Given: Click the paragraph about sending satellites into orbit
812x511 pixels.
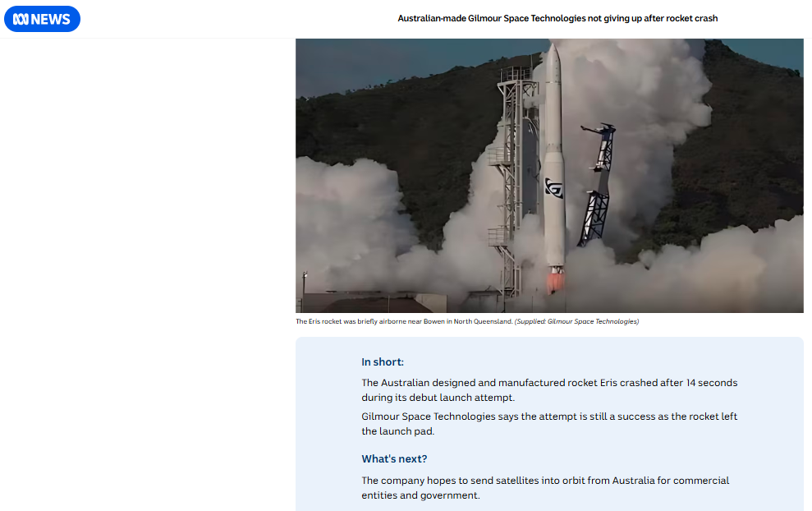Looking at the screenshot, I should (545, 488).
